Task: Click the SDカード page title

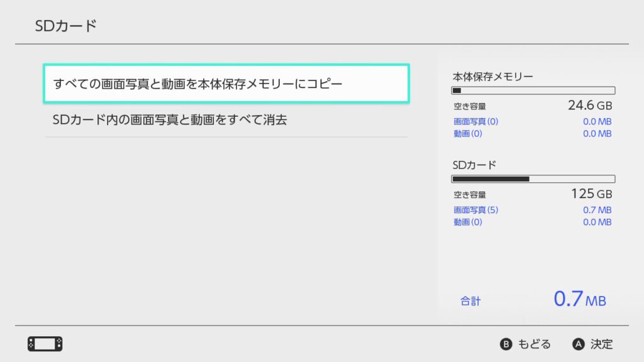Action: pyautogui.click(x=65, y=26)
